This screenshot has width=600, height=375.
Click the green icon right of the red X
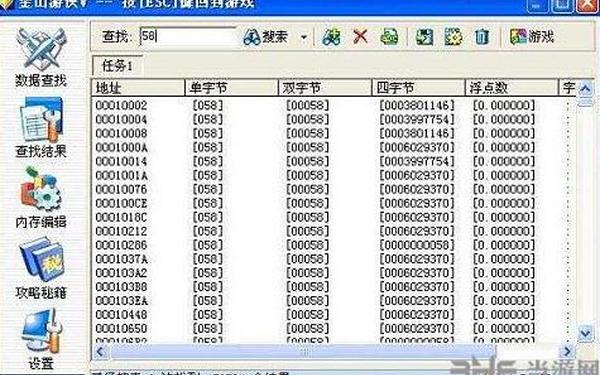tap(389, 37)
